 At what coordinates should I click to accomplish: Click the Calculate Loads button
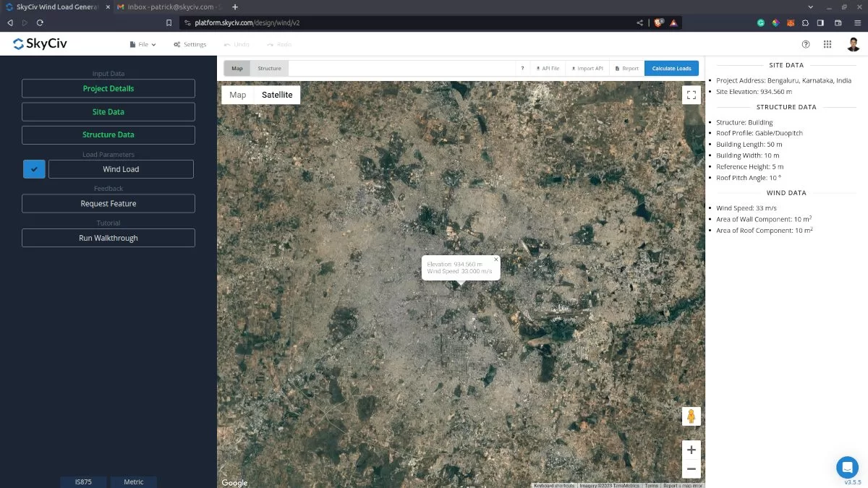click(x=671, y=69)
